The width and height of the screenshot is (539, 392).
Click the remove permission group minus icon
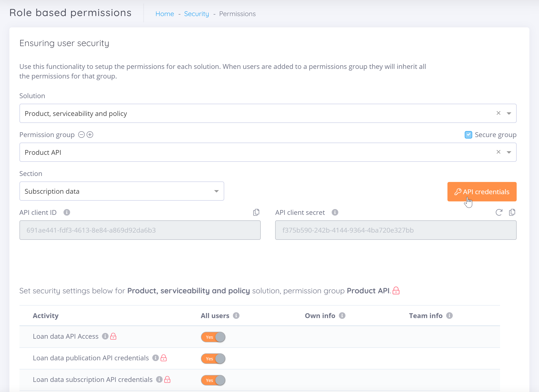[x=81, y=135]
